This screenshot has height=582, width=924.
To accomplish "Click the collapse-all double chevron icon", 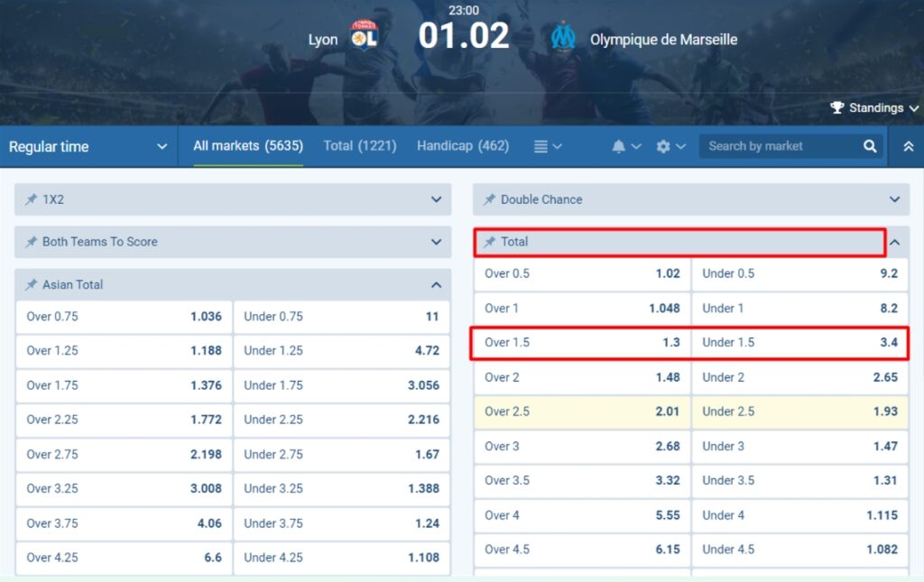I will pyautogui.click(x=909, y=145).
